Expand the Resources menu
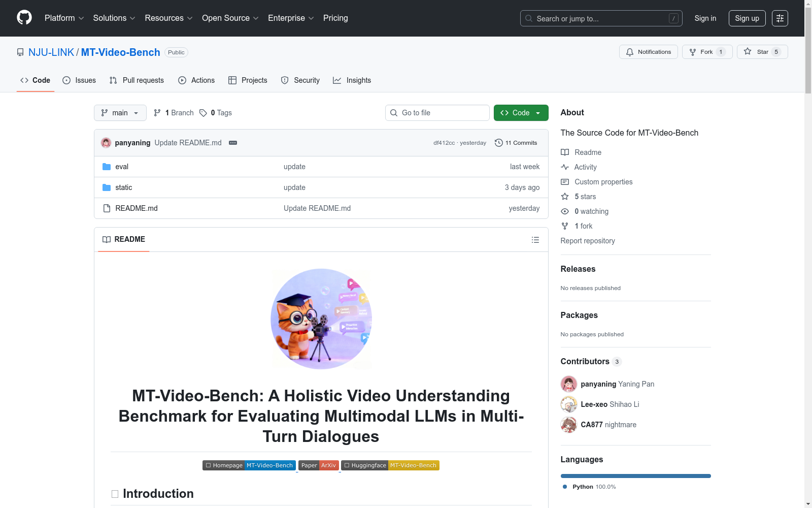The image size is (812, 508). [x=169, y=18]
